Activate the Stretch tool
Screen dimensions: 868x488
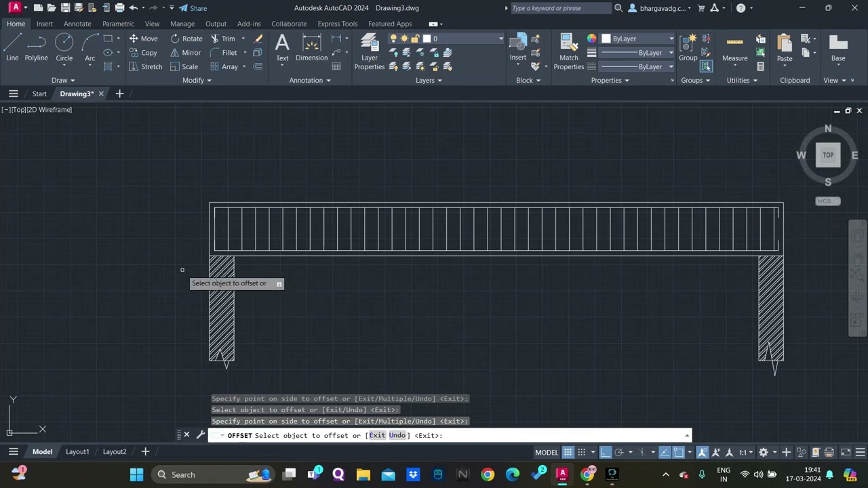[145, 66]
